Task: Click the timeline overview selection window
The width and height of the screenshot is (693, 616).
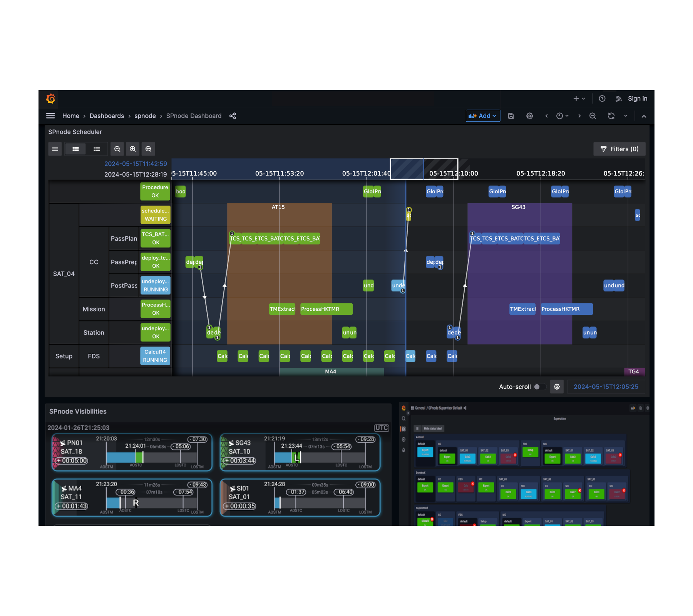Action: [x=423, y=169]
